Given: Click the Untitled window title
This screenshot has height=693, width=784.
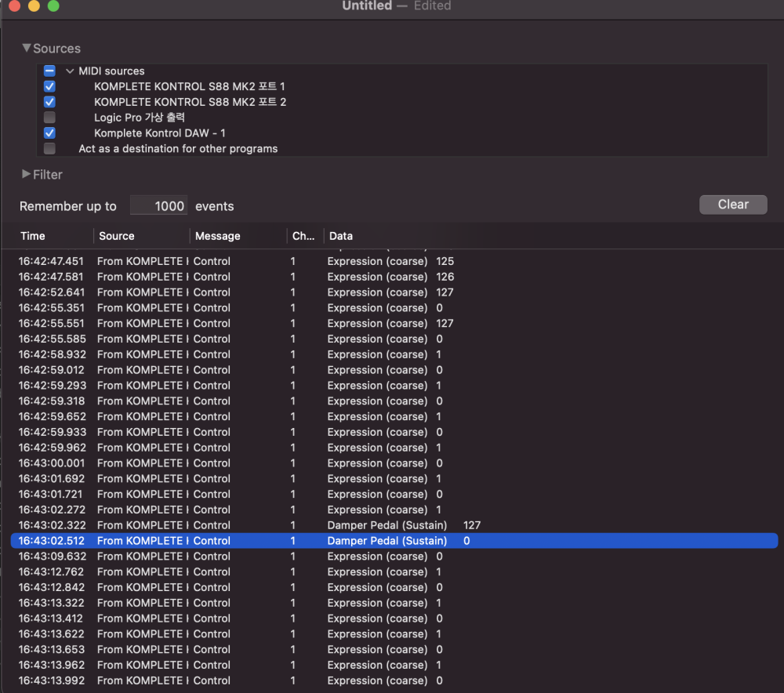Looking at the screenshot, I should (367, 5).
